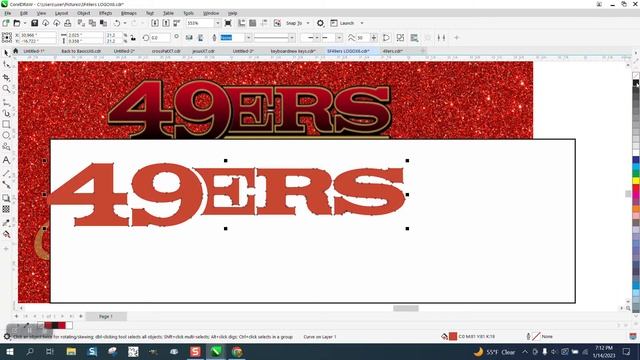This screenshot has width=640, height=360.
Task: Click the Open file icon
Action: pyautogui.click(x=17, y=23)
